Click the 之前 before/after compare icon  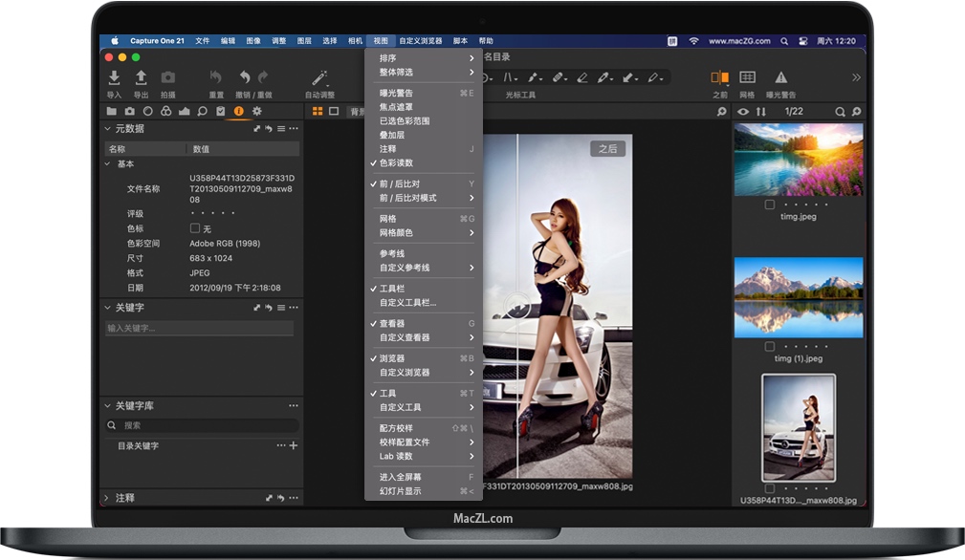(719, 78)
